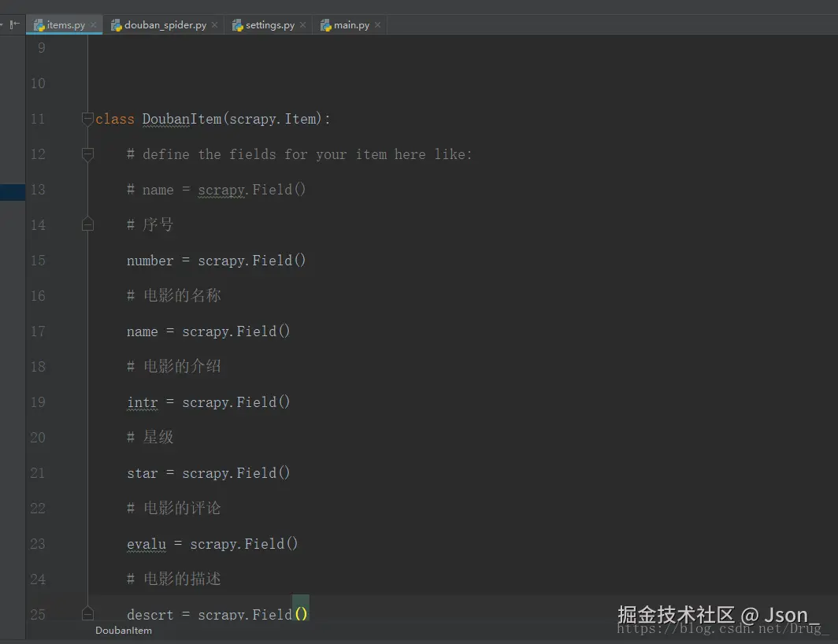The width and height of the screenshot is (838, 644).
Task: Click the 'intr' variable on line 19
Action: [142, 402]
